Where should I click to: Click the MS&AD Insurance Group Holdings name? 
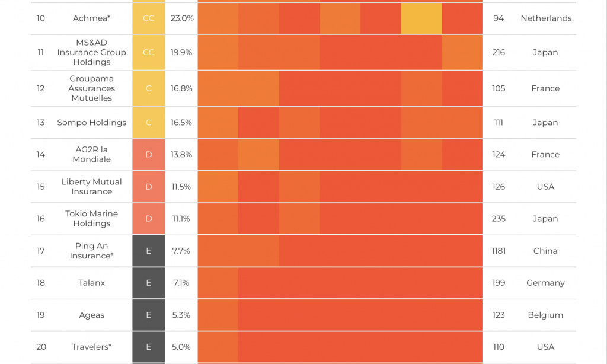91,52
